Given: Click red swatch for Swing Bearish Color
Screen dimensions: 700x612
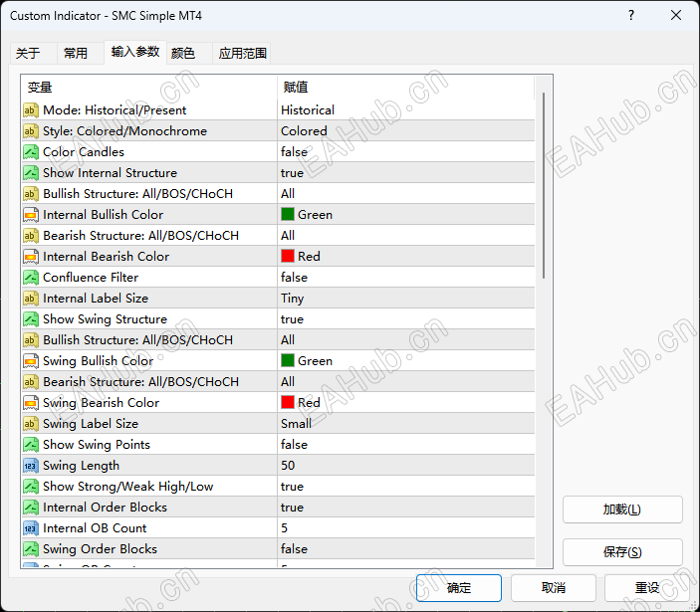Looking at the screenshot, I should click(x=288, y=402).
